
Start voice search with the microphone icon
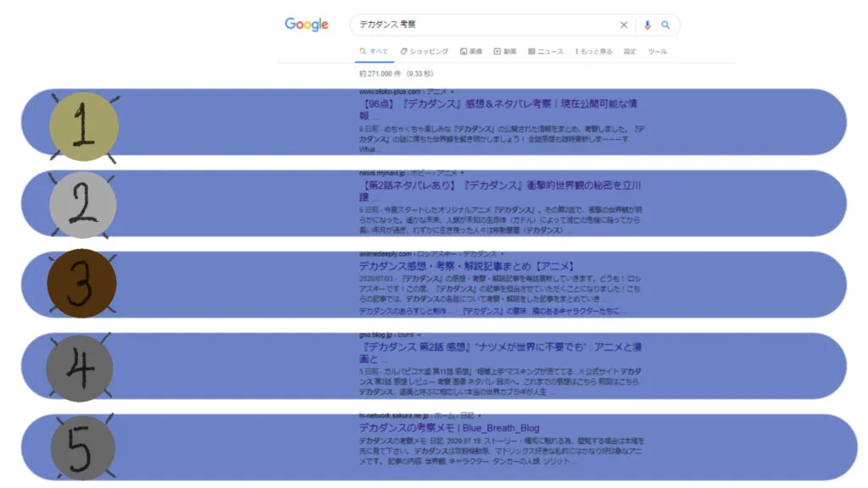click(x=648, y=25)
